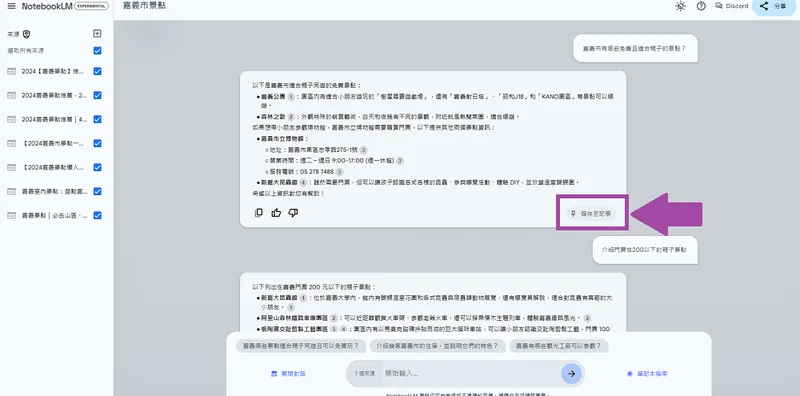Click document icon of 嘉義景點｜必去山區 source
Viewport: 800px width, 396px height.
[x=12, y=215]
